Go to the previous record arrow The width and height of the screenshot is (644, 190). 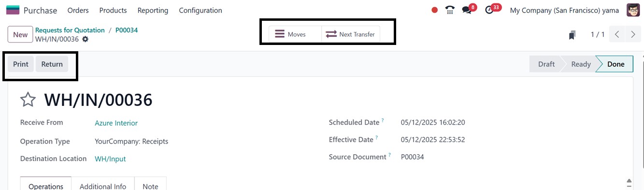coord(617,34)
